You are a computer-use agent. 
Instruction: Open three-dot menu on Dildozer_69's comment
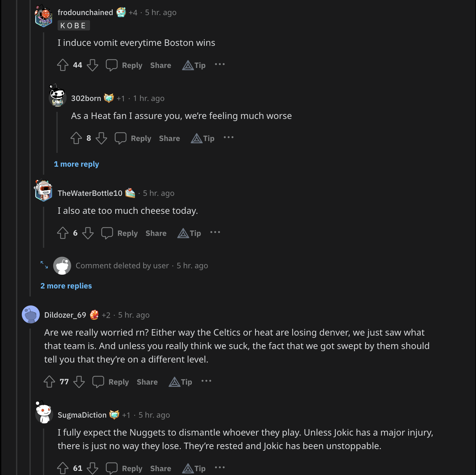[x=206, y=381]
